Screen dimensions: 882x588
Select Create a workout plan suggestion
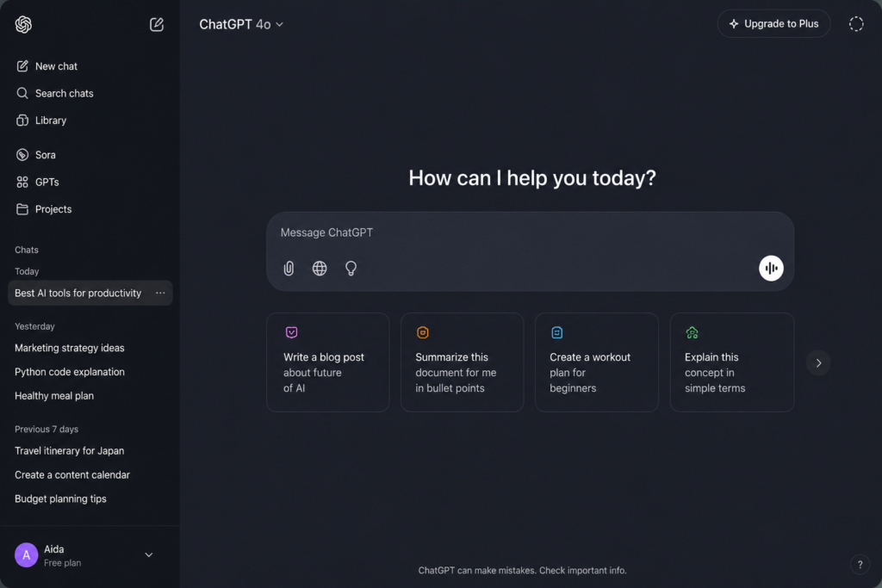pos(597,362)
